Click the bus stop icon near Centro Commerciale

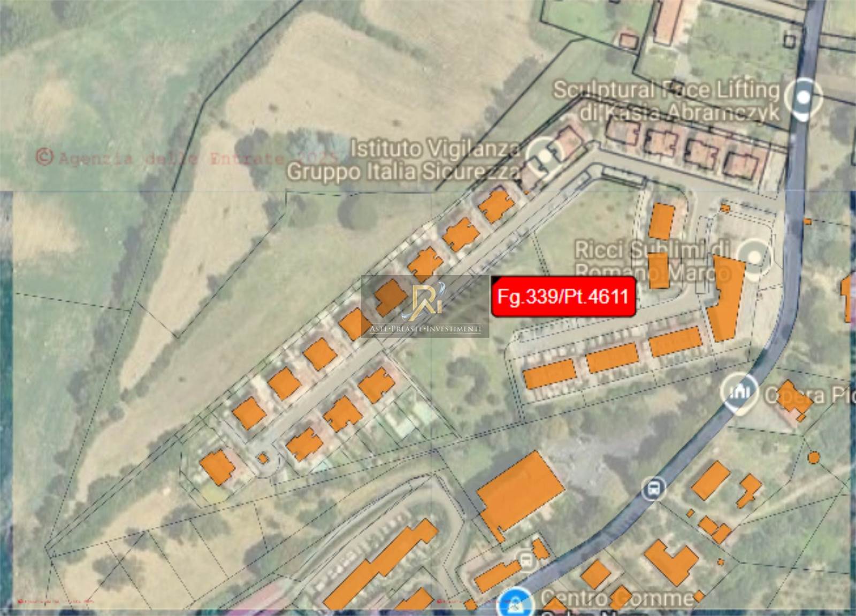pyautogui.click(x=527, y=561)
